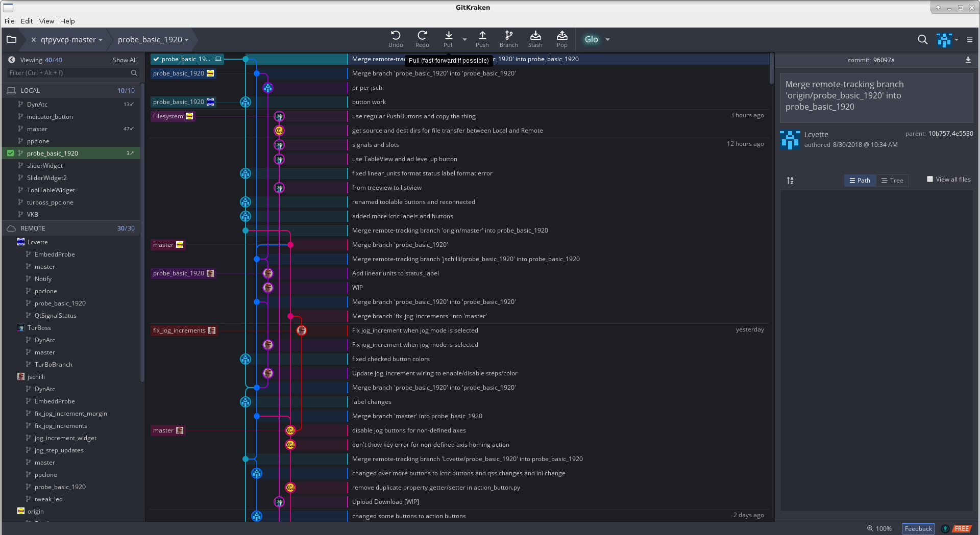Screen dimensions: 980x535
Task: Click the FREE license badge
Action: tap(962, 528)
